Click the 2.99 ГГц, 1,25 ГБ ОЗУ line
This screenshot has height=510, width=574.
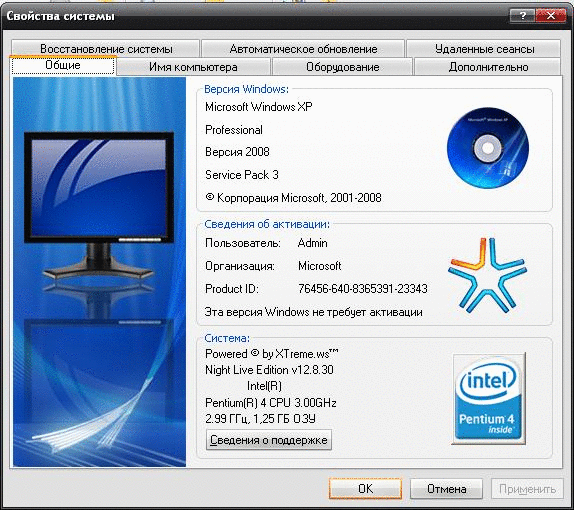[x=260, y=418]
